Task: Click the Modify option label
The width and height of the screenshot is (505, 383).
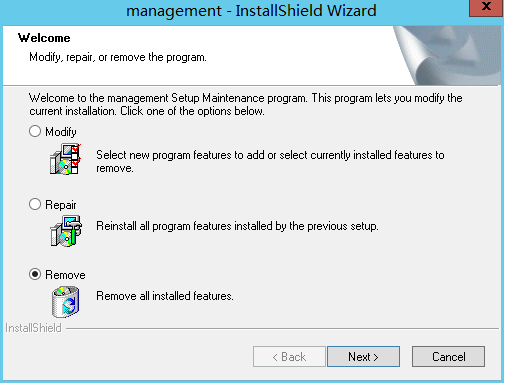Action: point(61,132)
